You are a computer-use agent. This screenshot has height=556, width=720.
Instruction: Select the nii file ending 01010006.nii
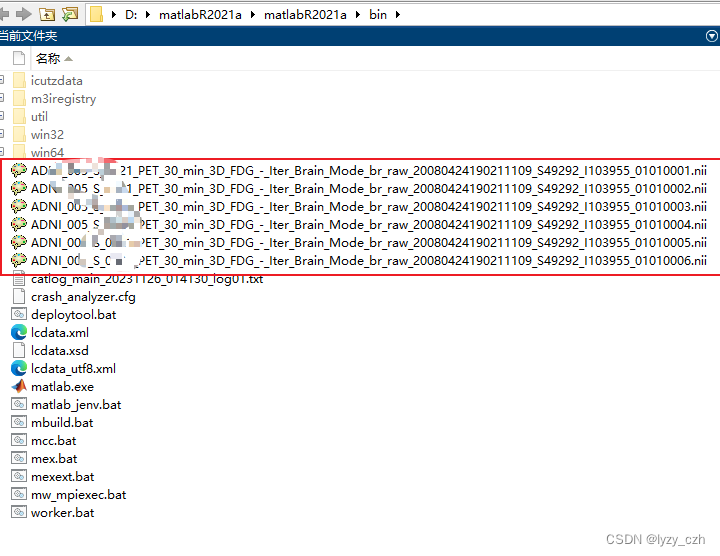pos(368,261)
